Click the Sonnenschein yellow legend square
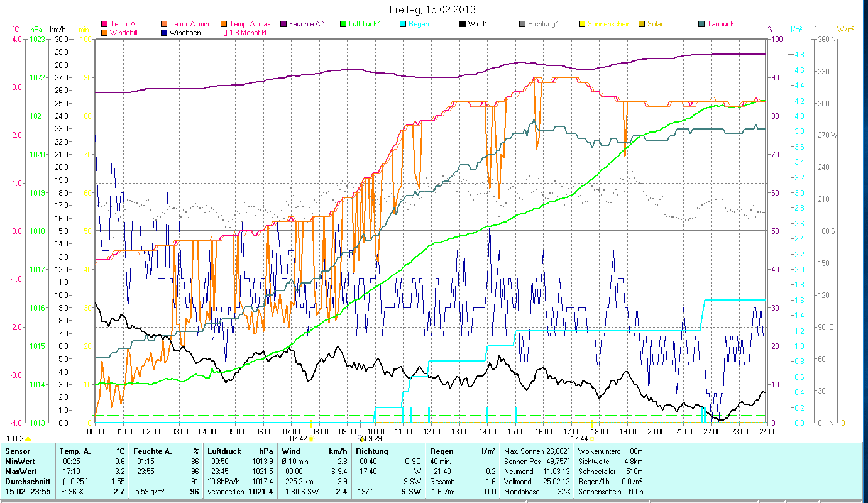The height and width of the screenshot is (503, 868). pyautogui.click(x=581, y=24)
